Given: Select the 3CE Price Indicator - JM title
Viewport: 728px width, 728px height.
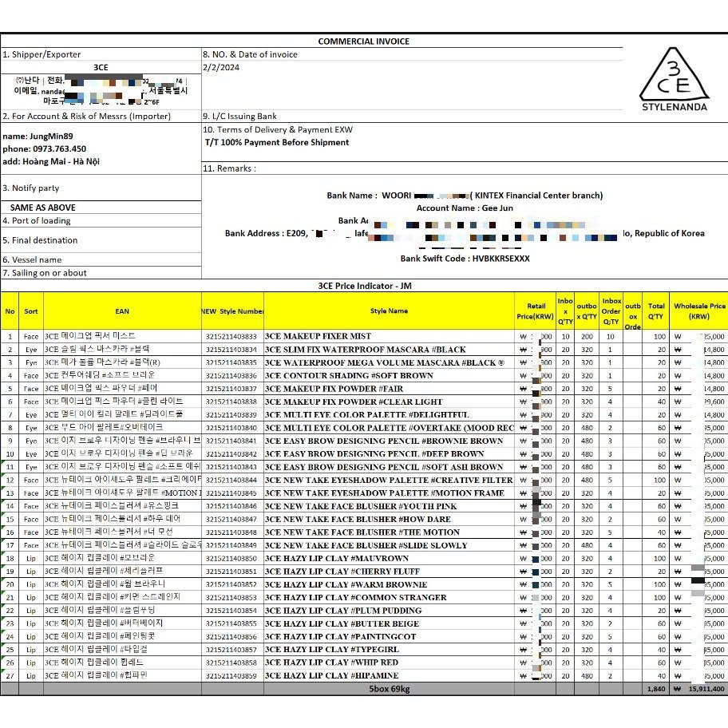Looking at the screenshot, I should pyautogui.click(x=365, y=286).
